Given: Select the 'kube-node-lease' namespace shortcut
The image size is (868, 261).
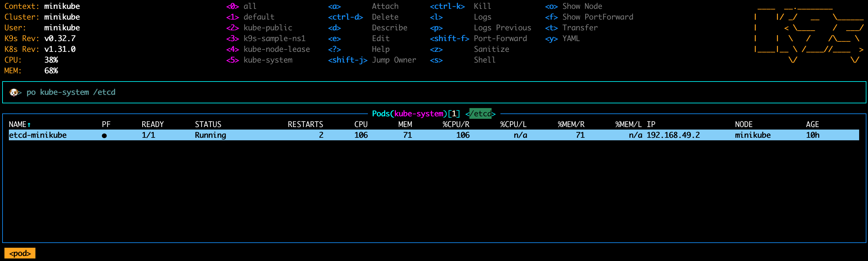Looking at the screenshot, I should pyautogui.click(x=268, y=50).
